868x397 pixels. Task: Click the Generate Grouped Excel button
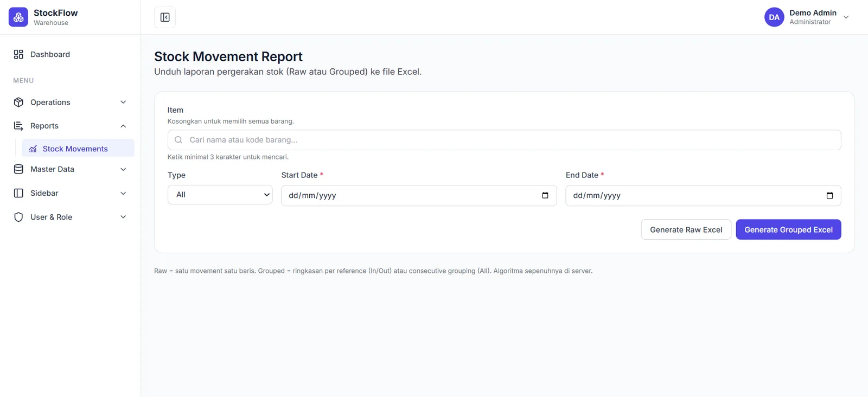click(x=788, y=229)
